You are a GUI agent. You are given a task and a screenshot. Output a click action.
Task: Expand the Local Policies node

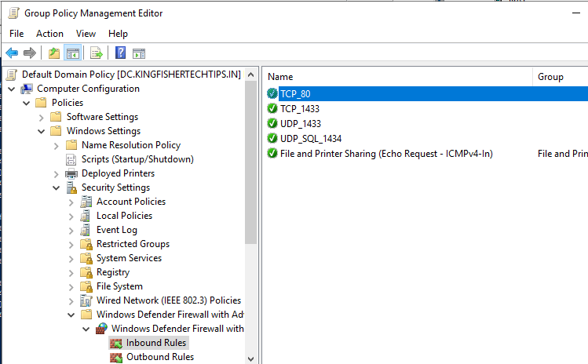pos(71,217)
